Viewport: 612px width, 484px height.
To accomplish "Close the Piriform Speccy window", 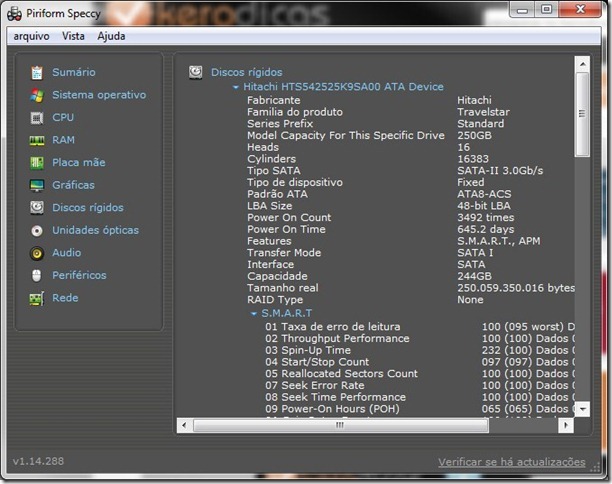I will (x=580, y=9).
